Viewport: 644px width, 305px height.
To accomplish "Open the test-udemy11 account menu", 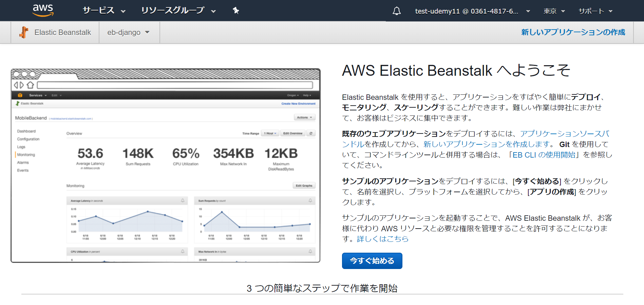I will 472,11.
